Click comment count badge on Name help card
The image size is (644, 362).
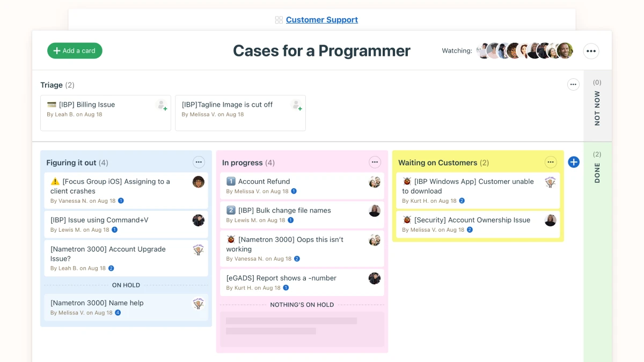click(118, 313)
